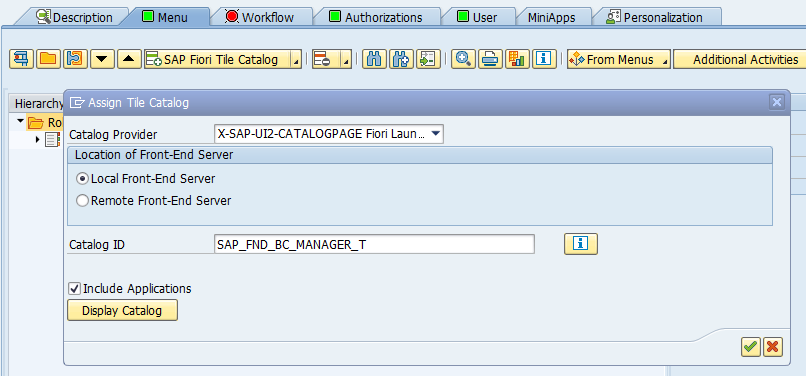Select Remote Front-End Server option
This screenshot has width=806, height=376.
82,201
